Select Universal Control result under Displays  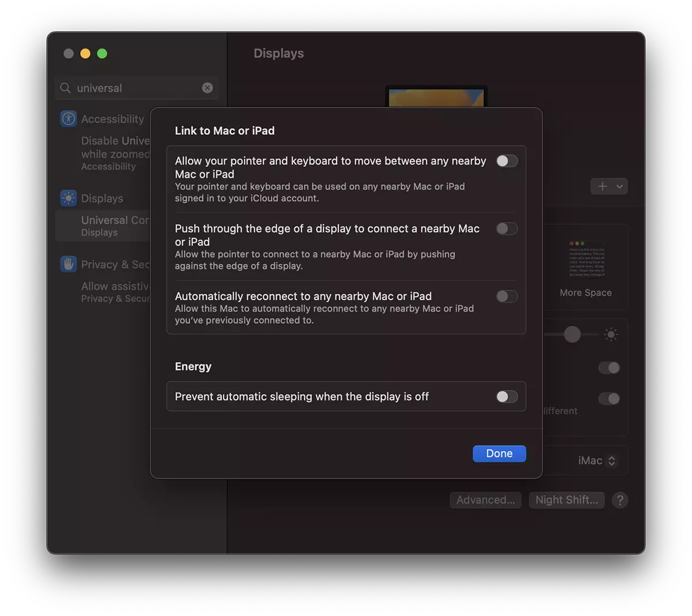click(104, 225)
